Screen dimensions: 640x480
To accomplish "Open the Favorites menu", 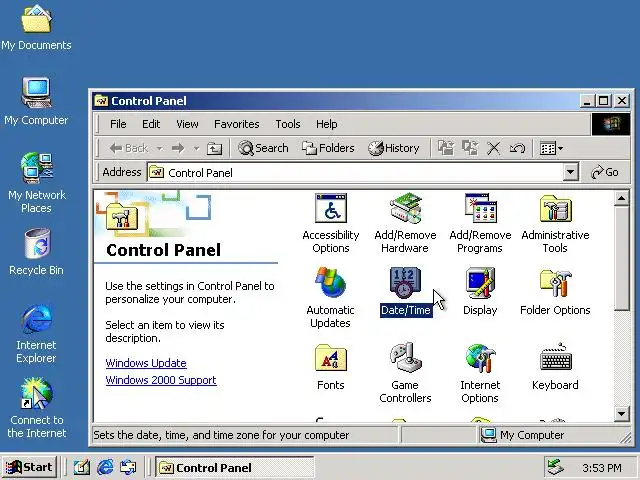I will point(237,124).
